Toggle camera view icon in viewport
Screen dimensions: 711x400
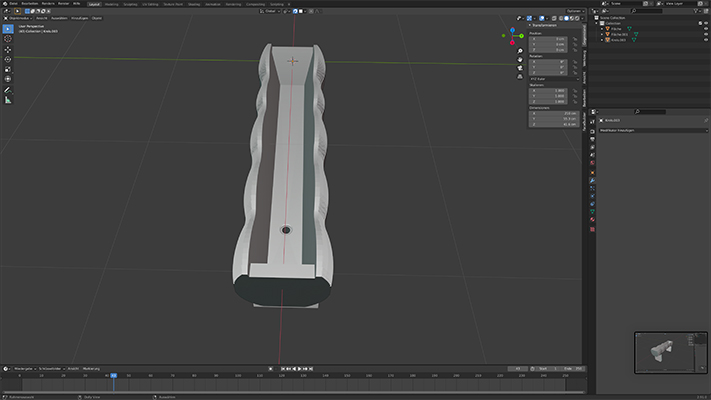coord(520,70)
